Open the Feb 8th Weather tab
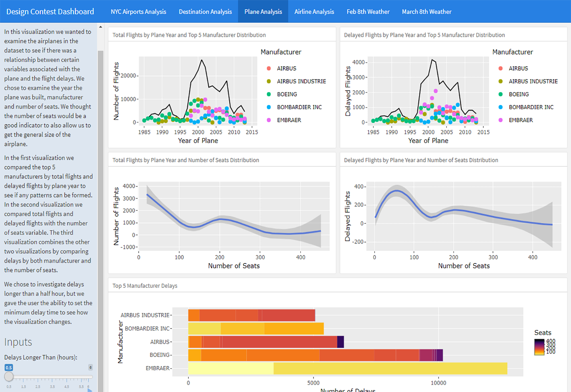Image resolution: width=571 pixels, height=392 pixels. (368, 12)
